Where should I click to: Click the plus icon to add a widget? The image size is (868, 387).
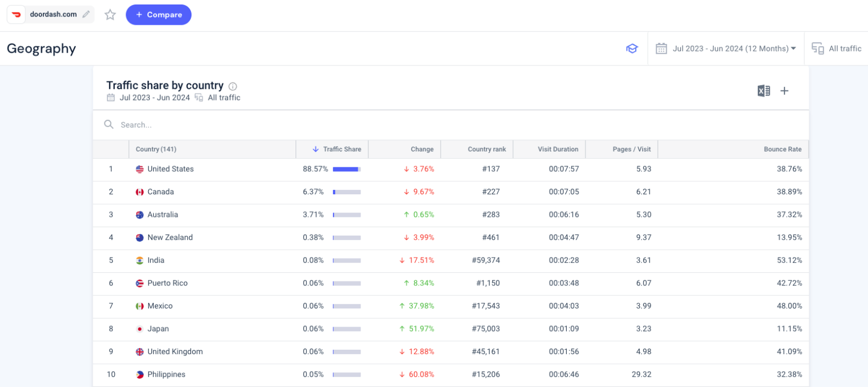coord(784,90)
